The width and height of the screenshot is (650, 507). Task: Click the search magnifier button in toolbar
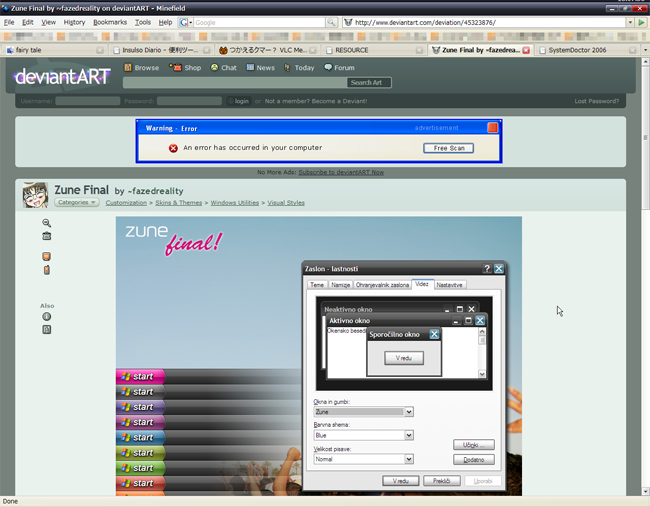[331, 22]
